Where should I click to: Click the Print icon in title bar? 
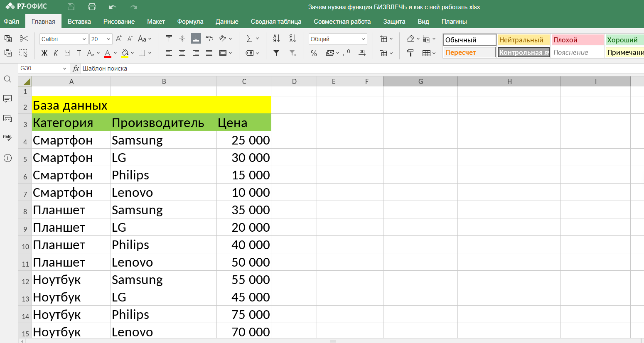pyautogui.click(x=92, y=7)
